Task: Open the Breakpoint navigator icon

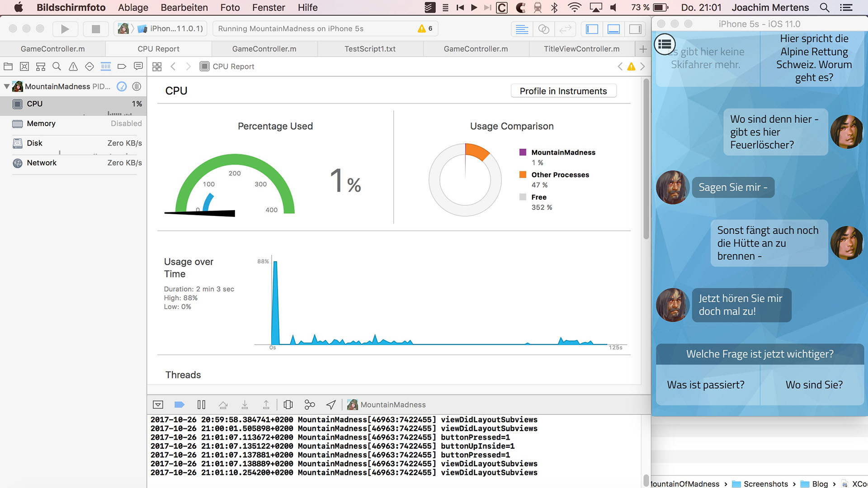Action: click(x=122, y=67)
